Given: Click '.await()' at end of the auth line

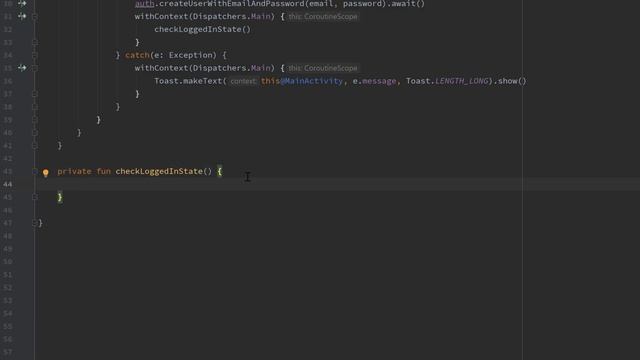Looking at the screenshot, I should (x=406, y=4).
